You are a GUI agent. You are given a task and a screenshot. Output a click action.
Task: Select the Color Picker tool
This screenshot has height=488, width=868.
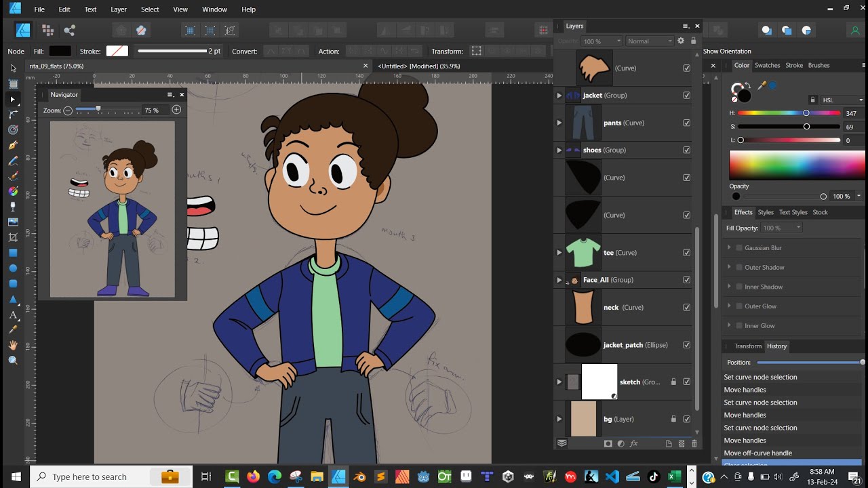(x=13, y=329)
